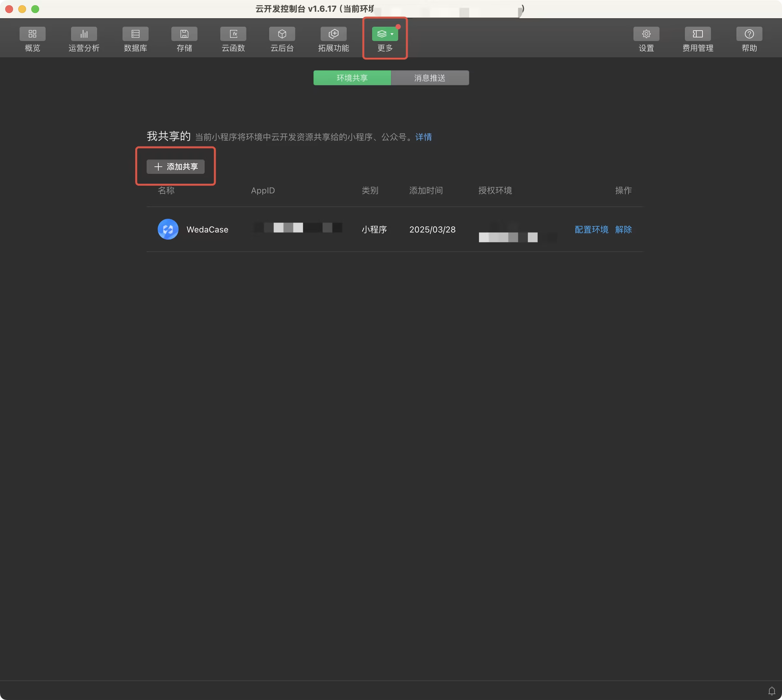Click the 授权环境 column header
Image resolution: width=782 pixels, height=700 pixels.
pos(495,190)
